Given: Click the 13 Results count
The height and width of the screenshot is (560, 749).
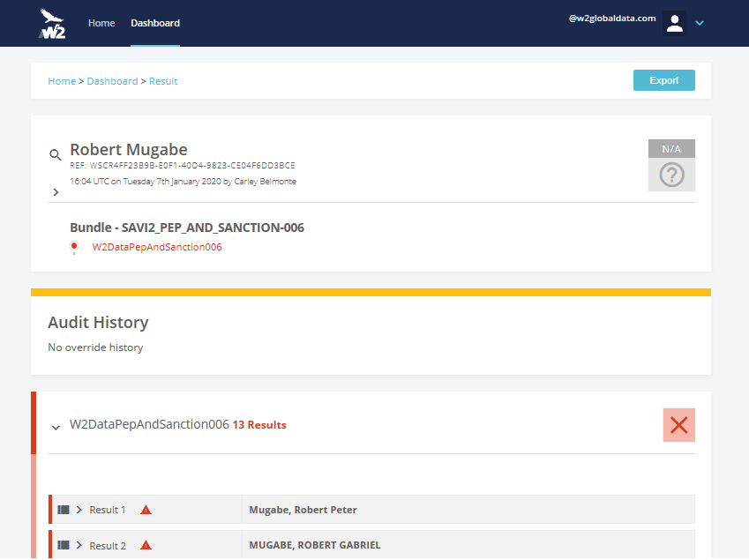Looking at the screenshot, I should click(259, 425).
